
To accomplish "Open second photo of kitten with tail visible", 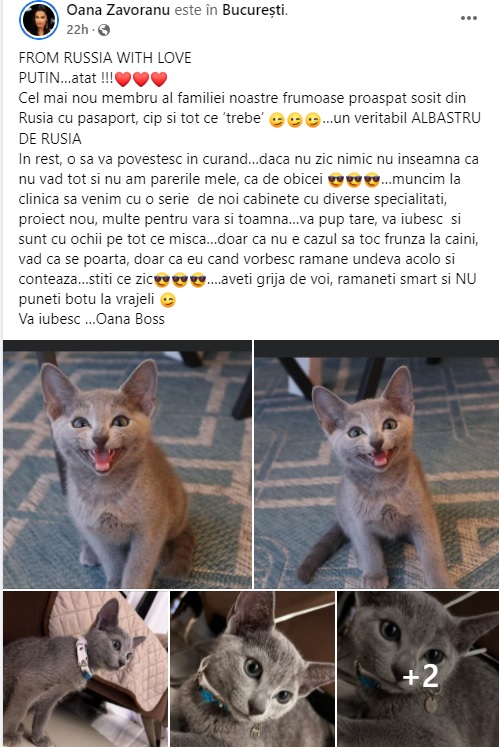I will click(x=377, y=464).
